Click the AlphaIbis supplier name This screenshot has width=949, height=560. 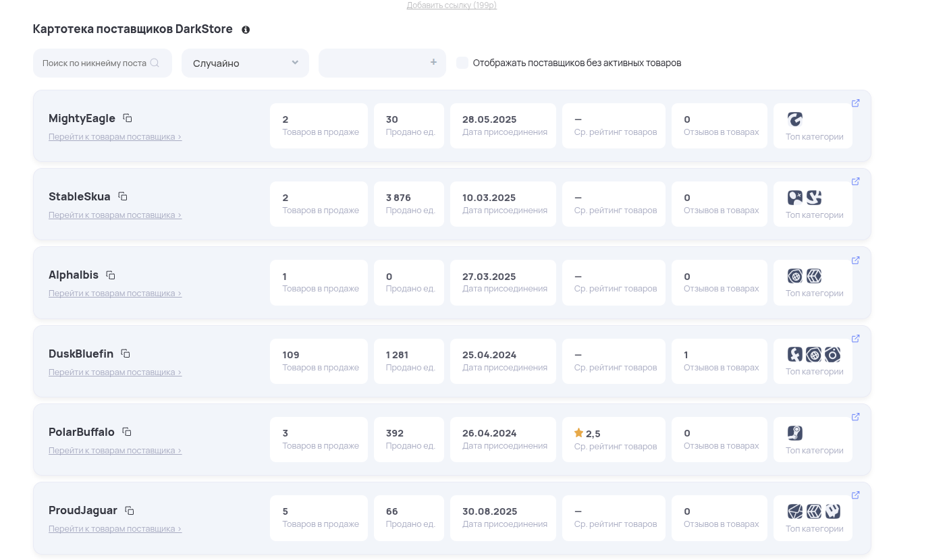click(x=74, y=275)
